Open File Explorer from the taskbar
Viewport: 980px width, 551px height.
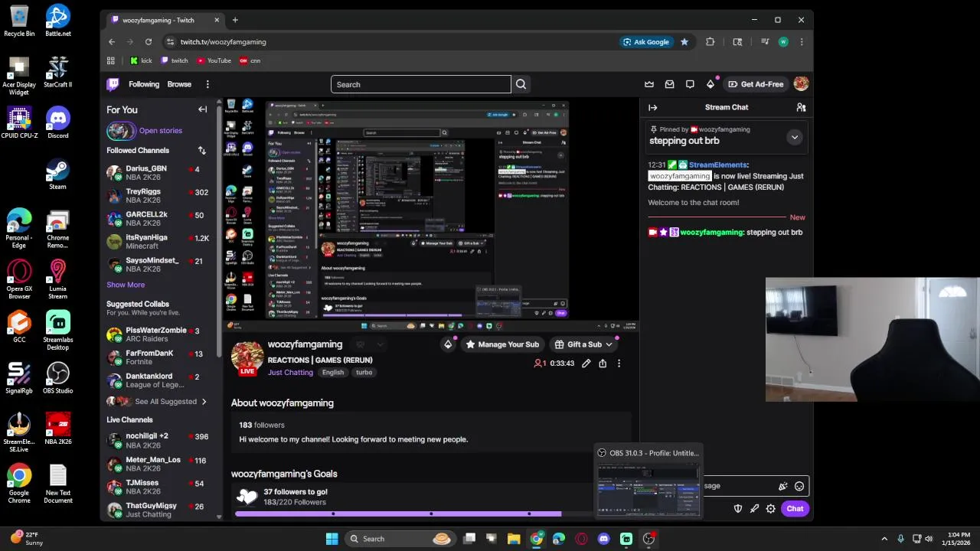click(x=514, y=539)
